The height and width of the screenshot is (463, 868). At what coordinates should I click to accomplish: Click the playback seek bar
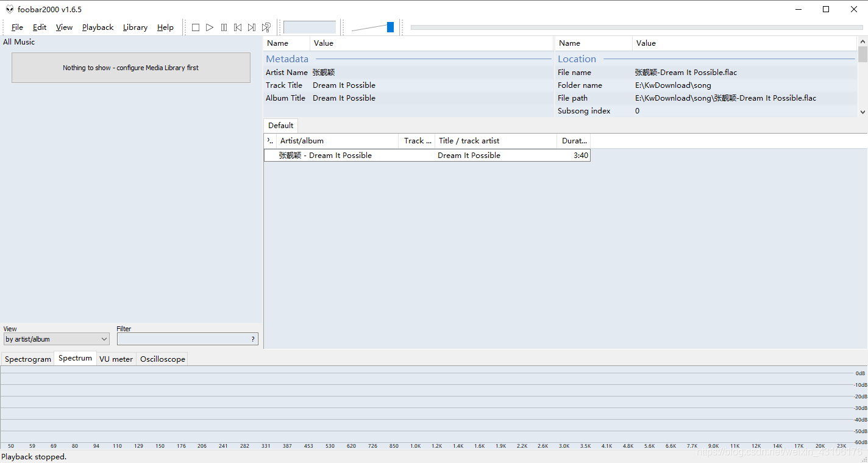pos(637,27)
